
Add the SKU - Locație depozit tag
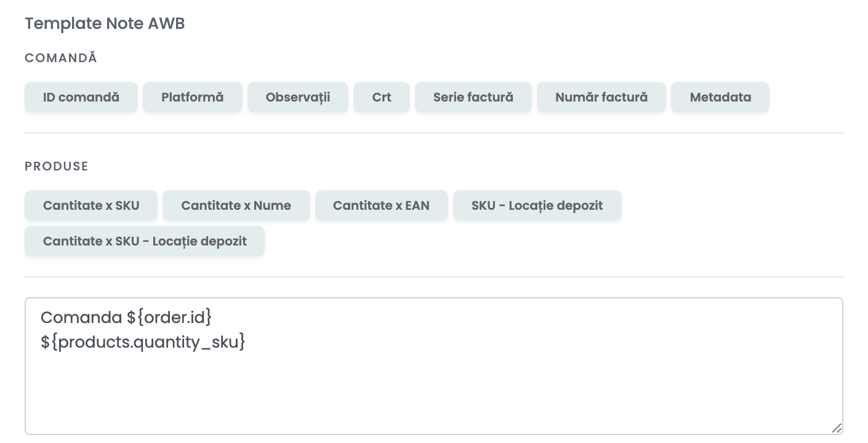pyautogui.click(x=537, y=206)
